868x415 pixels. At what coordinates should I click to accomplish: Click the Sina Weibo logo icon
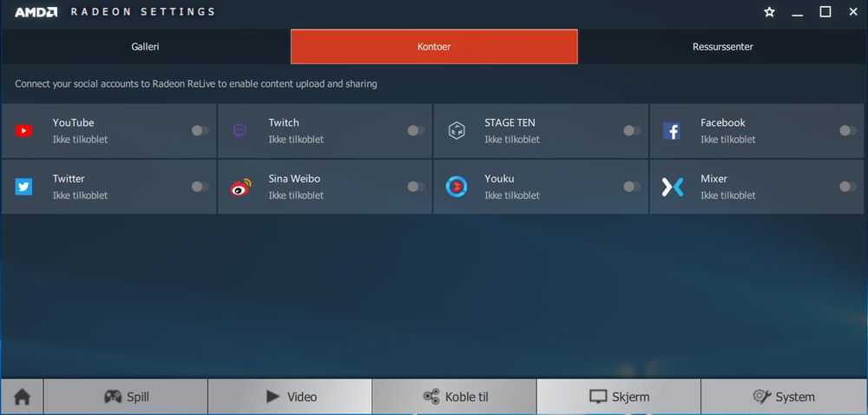point(240,187)
